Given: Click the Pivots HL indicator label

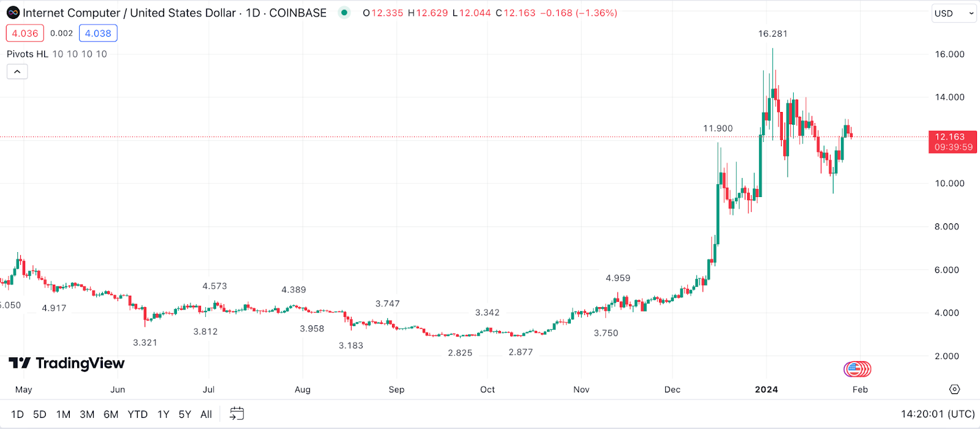Looking at the screenshot, I should (28, 54).
